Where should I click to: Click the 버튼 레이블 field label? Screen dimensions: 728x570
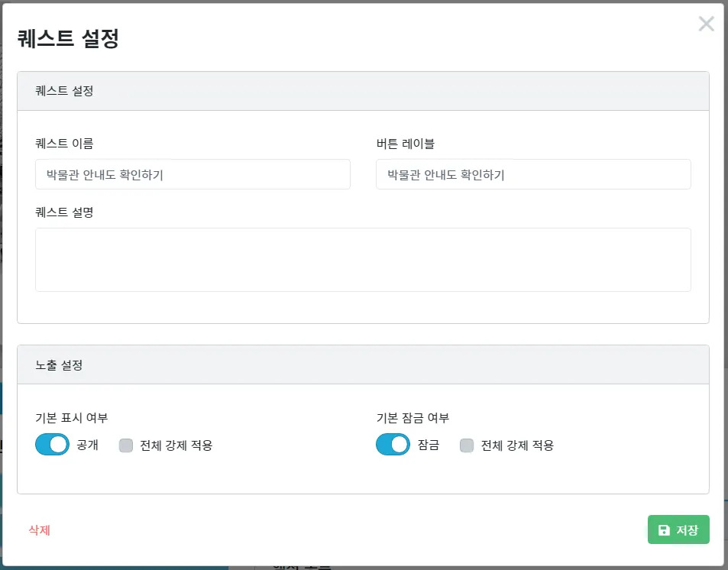pyautogui.click(x=406, y=144)
